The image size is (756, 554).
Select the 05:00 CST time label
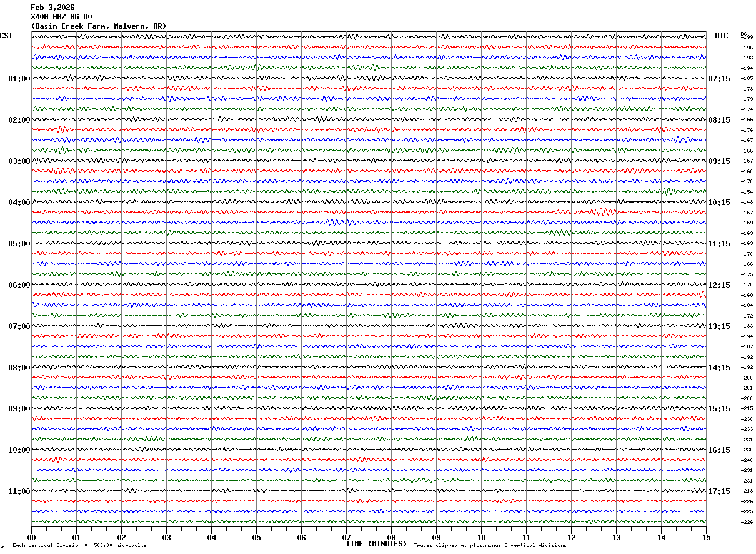coord(19,244)
